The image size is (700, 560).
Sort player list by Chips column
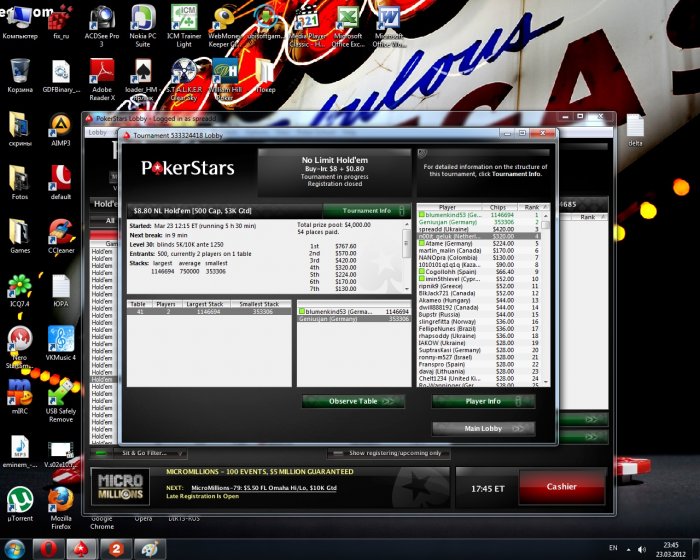point(499,207)
